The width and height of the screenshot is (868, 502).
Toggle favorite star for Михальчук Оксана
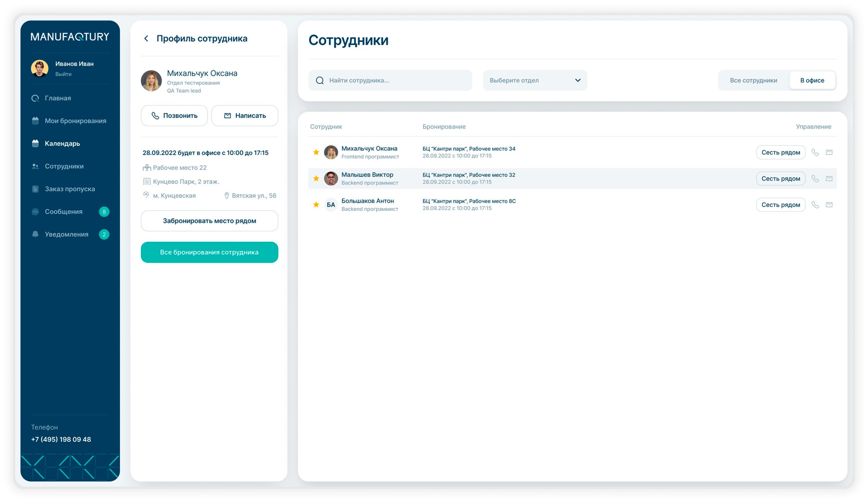point(316,152)
